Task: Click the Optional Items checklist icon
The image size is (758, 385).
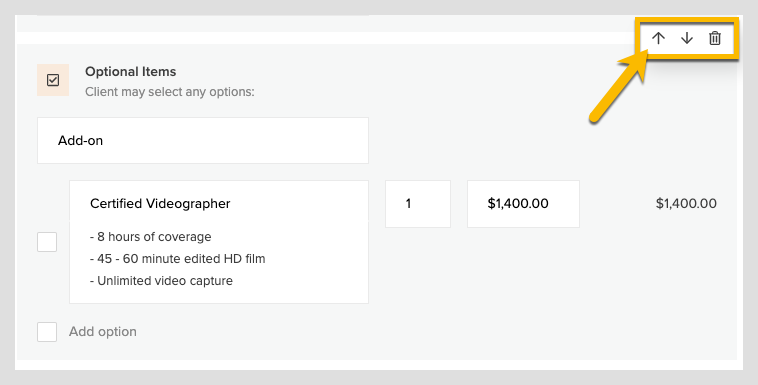Action: 53,80
